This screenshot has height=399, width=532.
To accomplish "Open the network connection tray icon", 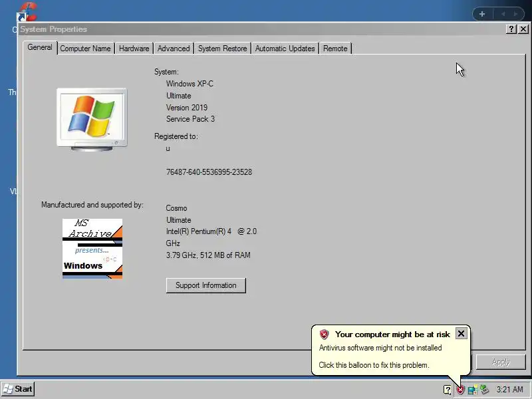I will 473,390.
